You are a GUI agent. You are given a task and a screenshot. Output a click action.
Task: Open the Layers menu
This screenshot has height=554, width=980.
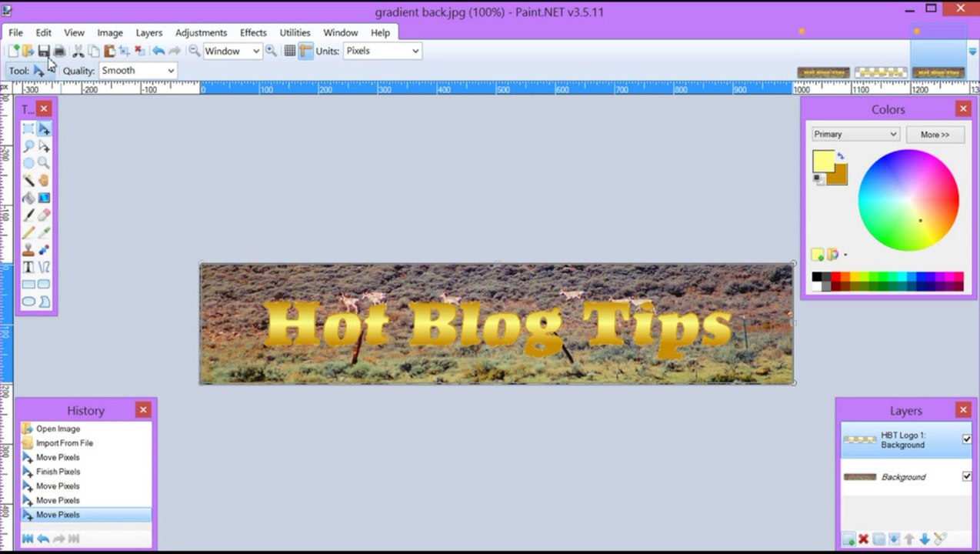click(149, 32)
